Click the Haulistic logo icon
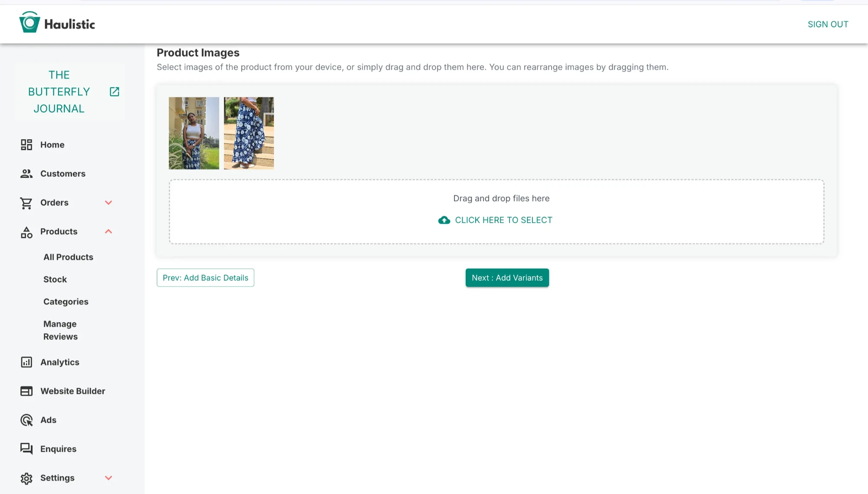The width and height of the screenshot is (868, 494). tap(30, 23)
